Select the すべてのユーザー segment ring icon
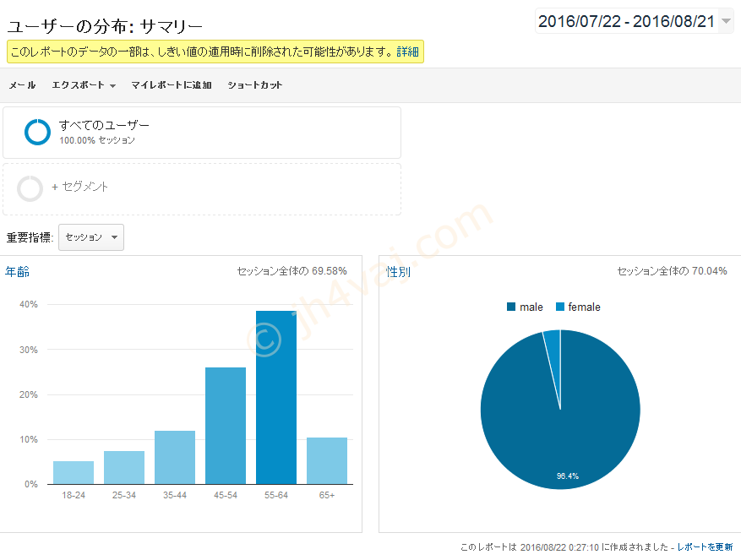This screenshot has height=560, width=741. (x=37, y=132)
